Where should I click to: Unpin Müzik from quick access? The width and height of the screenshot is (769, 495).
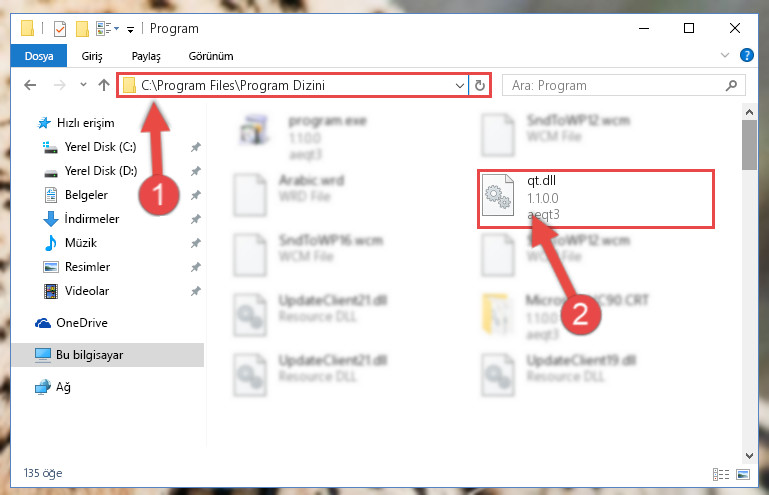pos(196,243)
